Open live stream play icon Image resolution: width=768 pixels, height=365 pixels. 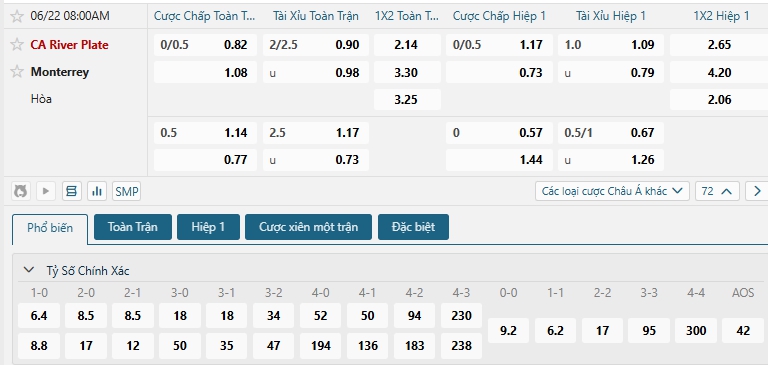[x=46, y=191]
